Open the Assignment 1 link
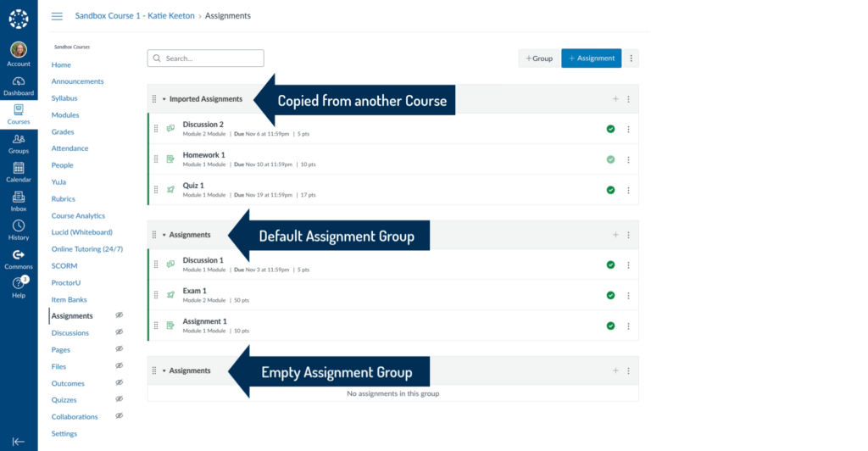 point(205,321)
